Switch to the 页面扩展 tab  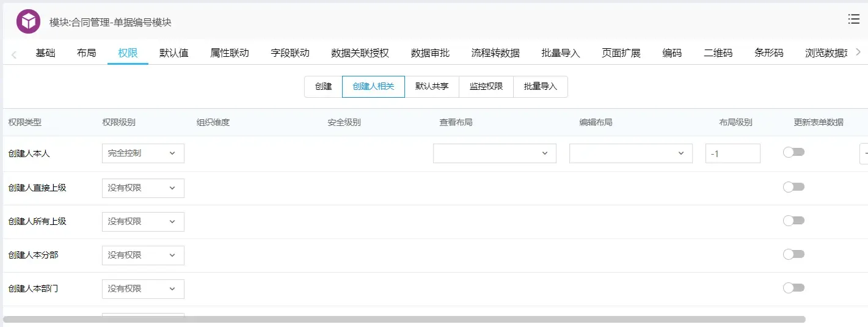(621, 53)
